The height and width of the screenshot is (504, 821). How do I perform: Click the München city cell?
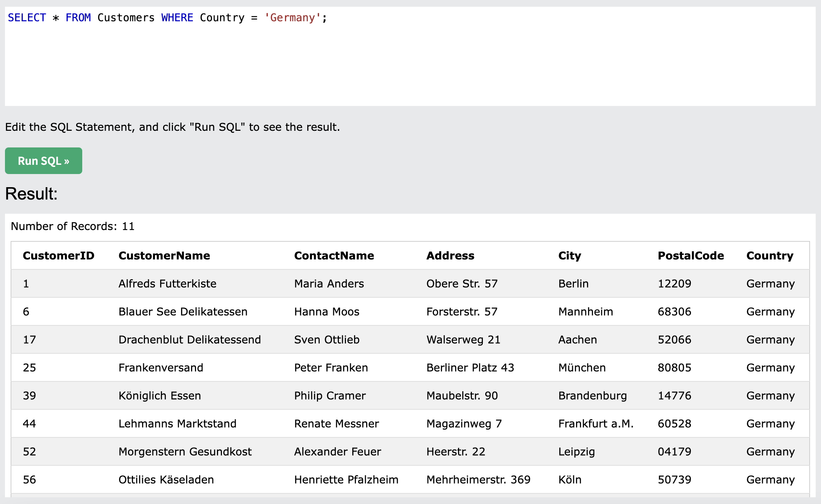click(582, 368)
